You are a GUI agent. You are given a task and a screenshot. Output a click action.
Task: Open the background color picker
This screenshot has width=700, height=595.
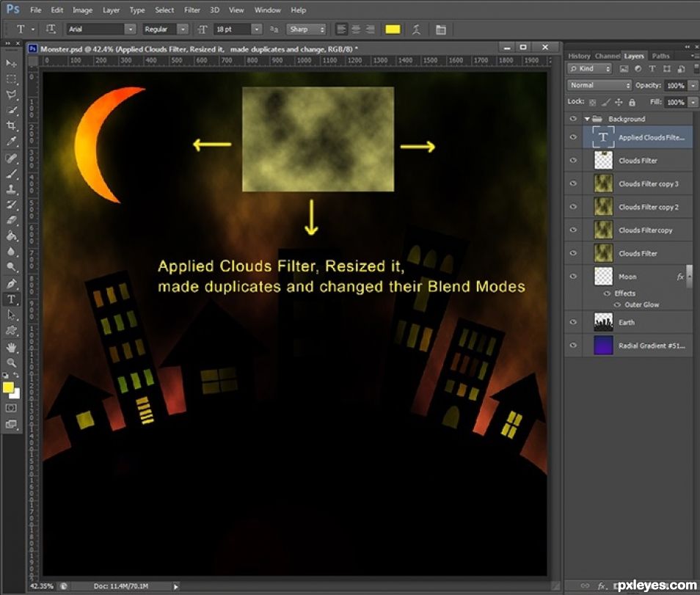[x=17, y=395]
